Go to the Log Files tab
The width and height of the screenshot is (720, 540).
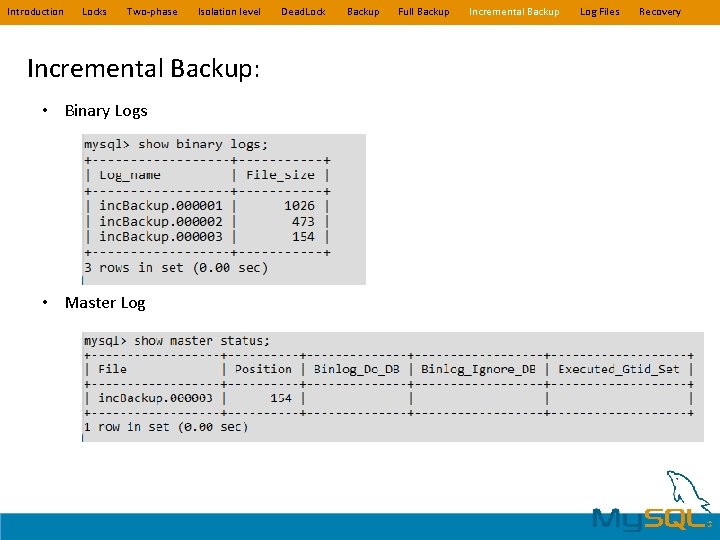[599, 12]
